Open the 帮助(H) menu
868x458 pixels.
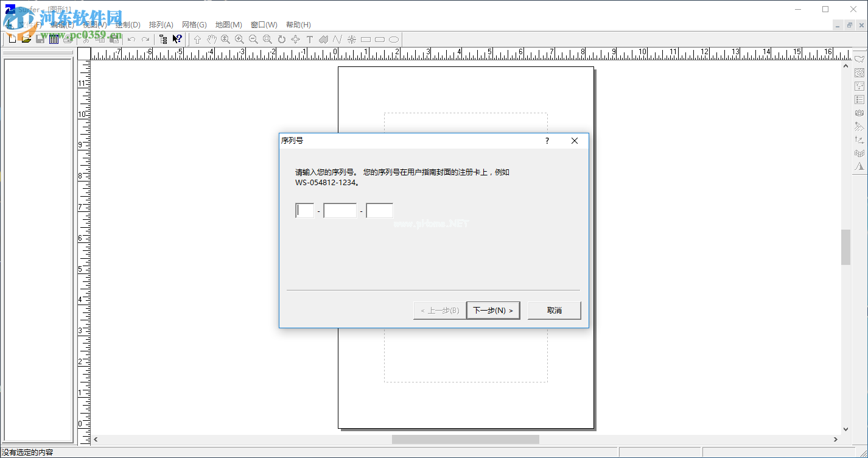pyautogui.click(x=298, y=24)
